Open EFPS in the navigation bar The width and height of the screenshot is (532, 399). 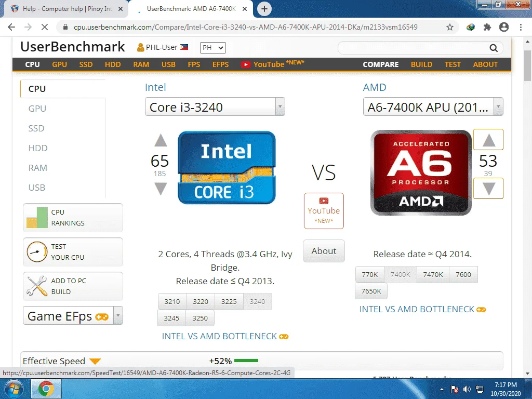click(220, 64)
